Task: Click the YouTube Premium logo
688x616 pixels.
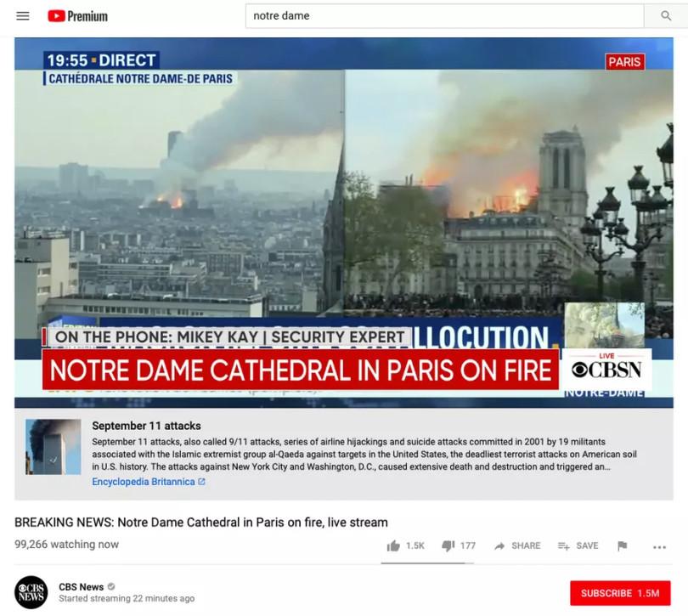Action: 77,16
